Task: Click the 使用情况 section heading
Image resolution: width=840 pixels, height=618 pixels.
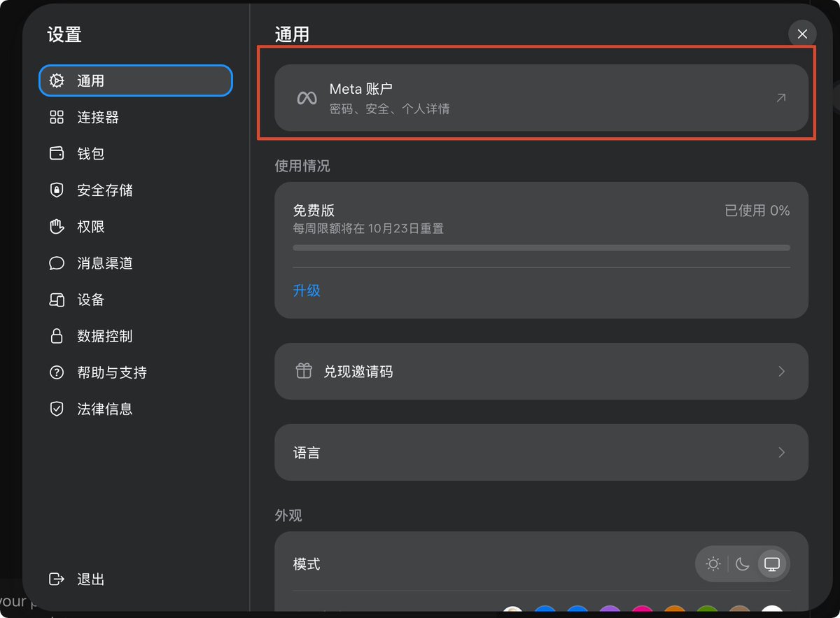Action: pos(302,166)
